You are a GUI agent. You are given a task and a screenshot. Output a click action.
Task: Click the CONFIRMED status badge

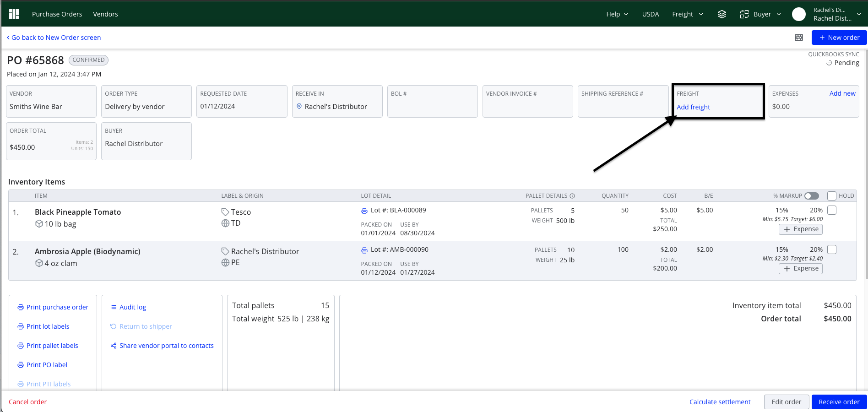88,60
